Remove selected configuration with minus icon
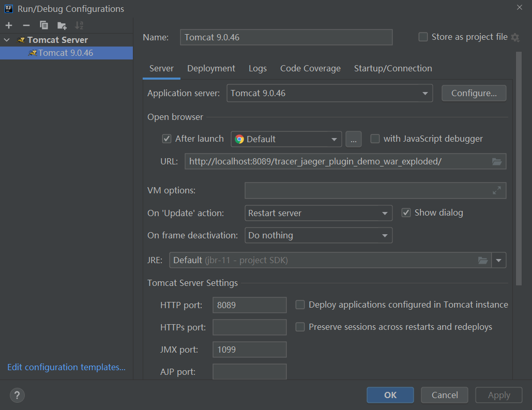Viewport: 532px width, 410px height. 26,25
